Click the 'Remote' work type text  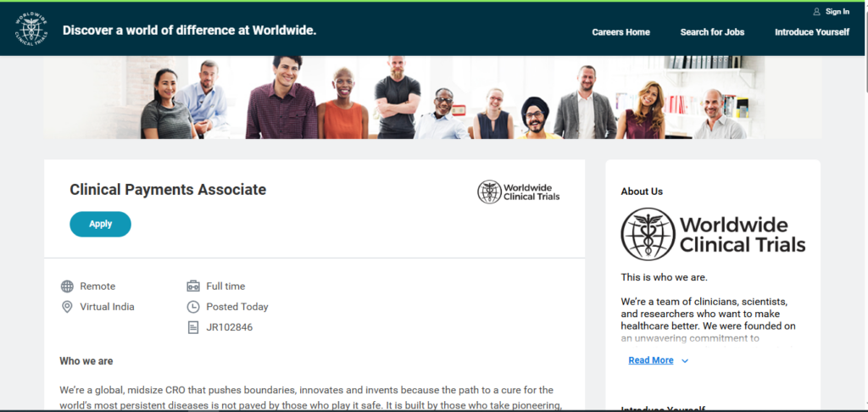click(97, 287)
